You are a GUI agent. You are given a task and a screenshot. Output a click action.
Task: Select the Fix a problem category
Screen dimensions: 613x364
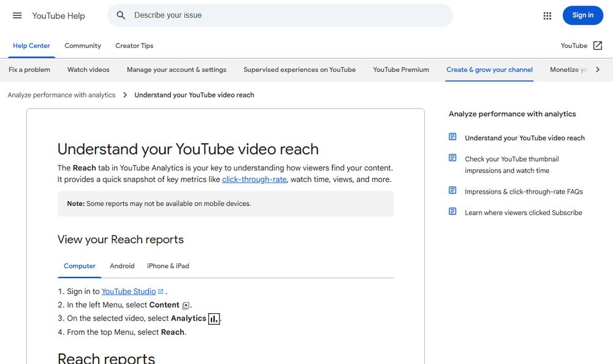pos(29,70)
